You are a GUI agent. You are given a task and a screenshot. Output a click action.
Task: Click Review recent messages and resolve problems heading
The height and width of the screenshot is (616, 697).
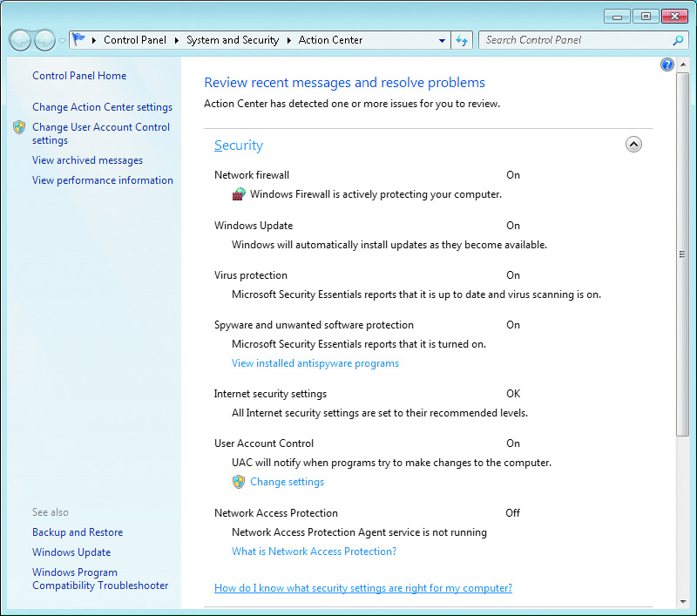point(344,83)
